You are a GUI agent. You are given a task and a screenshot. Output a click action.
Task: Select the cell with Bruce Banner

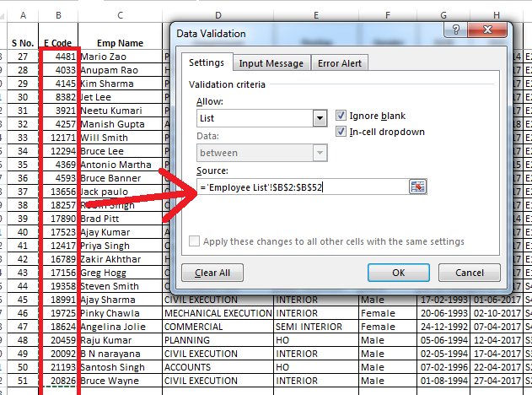[x=120, y=178]
